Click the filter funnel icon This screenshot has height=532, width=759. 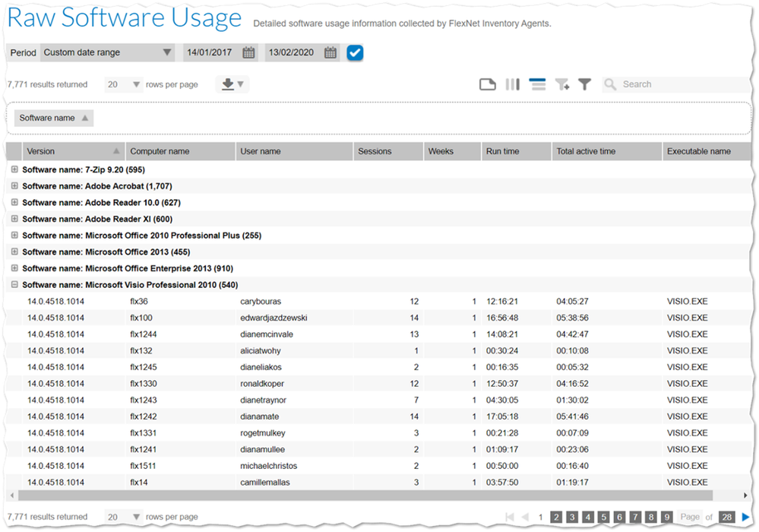pos(584,84)
